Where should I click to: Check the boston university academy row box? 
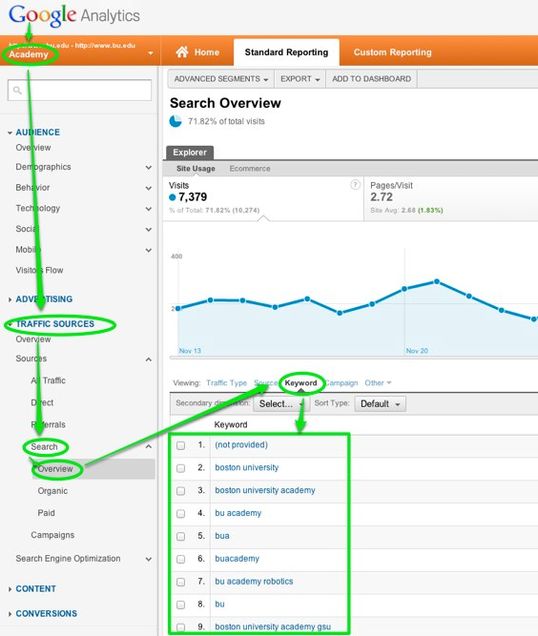point(181,491)
